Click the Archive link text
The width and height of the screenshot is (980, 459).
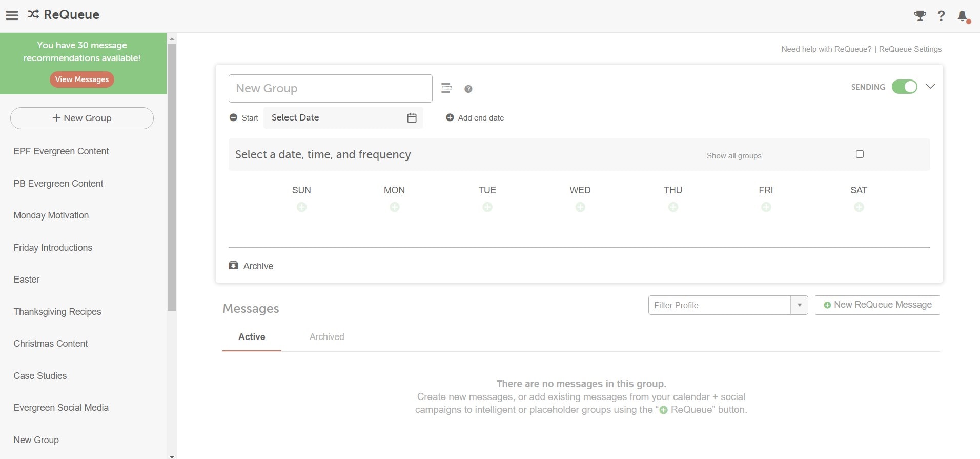(x=258, y=266)
